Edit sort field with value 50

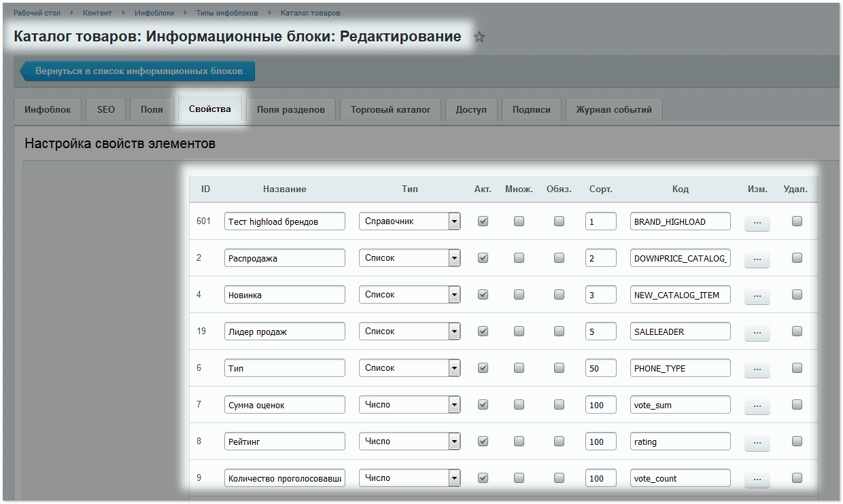(x=600, y=368)
